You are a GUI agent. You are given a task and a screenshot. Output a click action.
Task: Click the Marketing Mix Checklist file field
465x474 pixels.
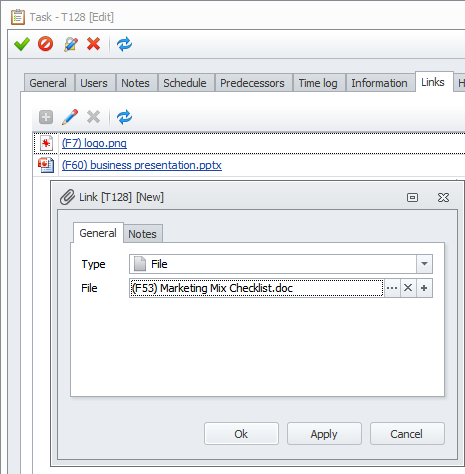[x=256, y=288]
